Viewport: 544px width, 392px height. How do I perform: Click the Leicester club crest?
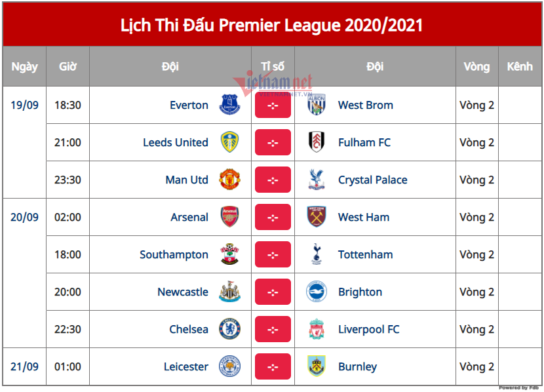[229, 366]
